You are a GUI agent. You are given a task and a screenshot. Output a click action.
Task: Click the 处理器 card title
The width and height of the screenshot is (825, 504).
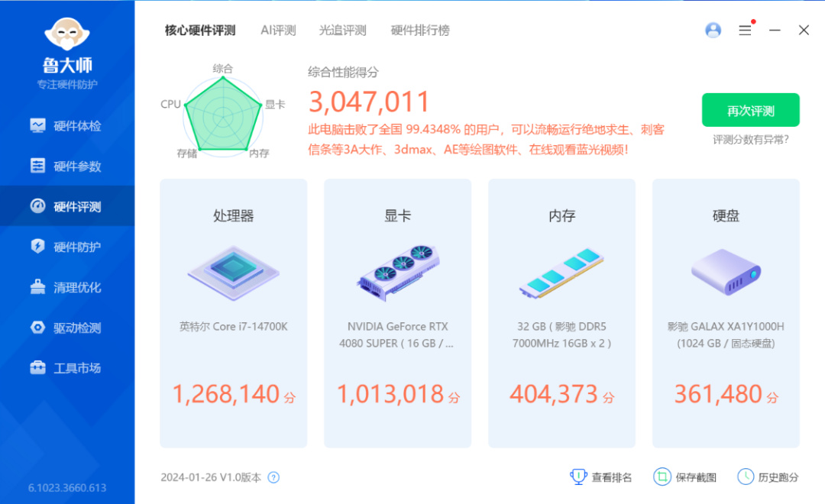233,215
